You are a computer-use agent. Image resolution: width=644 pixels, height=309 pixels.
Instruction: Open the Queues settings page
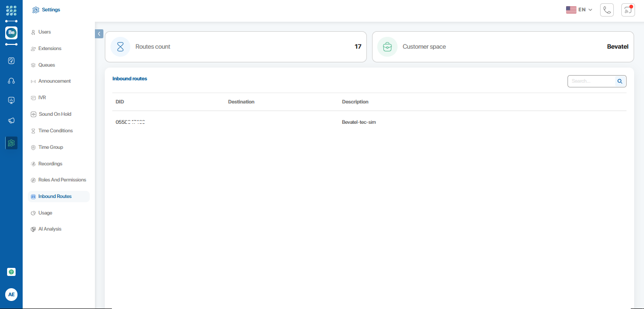(x=46, y=65)
